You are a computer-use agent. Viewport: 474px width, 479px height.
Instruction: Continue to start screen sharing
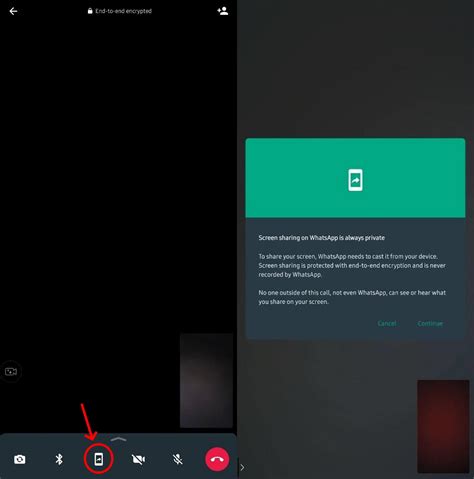(430, 323)
